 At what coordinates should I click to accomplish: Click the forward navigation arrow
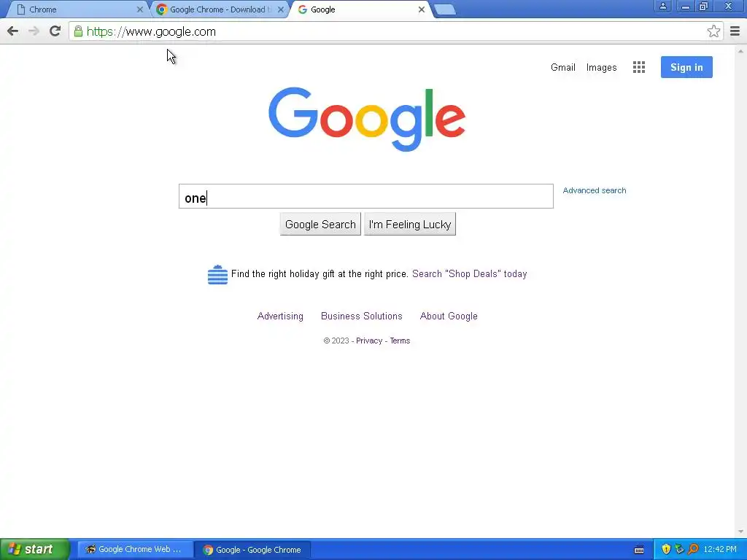click(x=34, y=31)
